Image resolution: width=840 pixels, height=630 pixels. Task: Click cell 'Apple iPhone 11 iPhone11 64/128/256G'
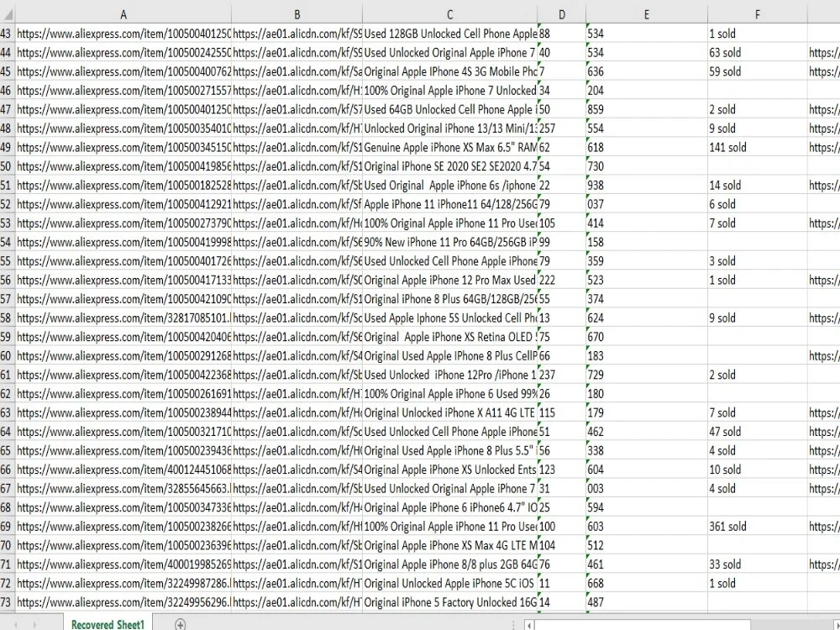point(450,204)
